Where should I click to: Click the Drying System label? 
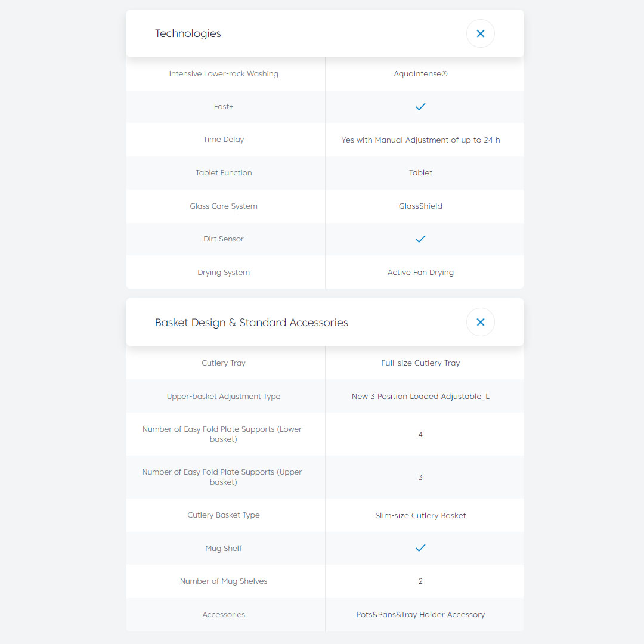[224, 273]
